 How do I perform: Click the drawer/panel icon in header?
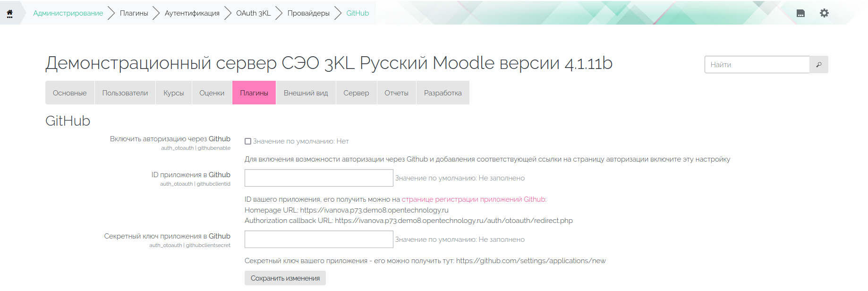coord(800,13)
